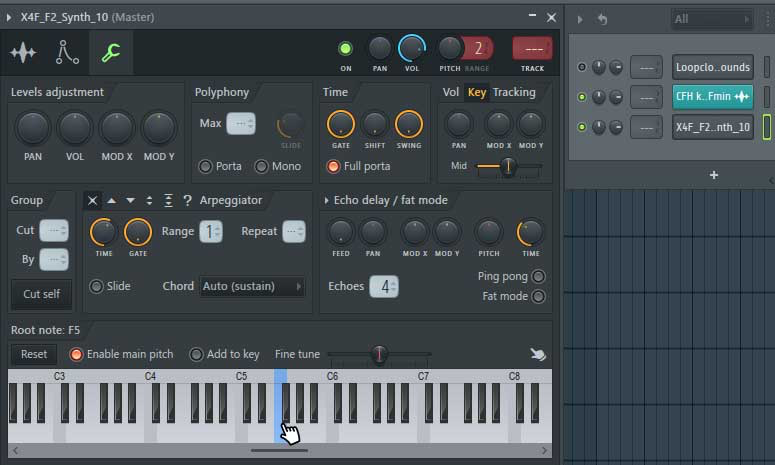775x465 pixels.
Task: Open the All channel filter dropdown
Action: coord(712,19)
